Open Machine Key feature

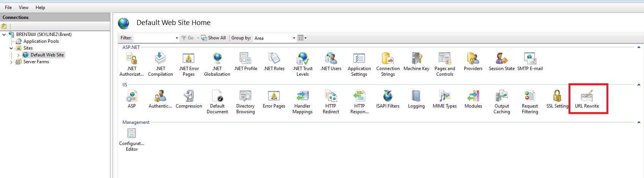click(416, 62)
